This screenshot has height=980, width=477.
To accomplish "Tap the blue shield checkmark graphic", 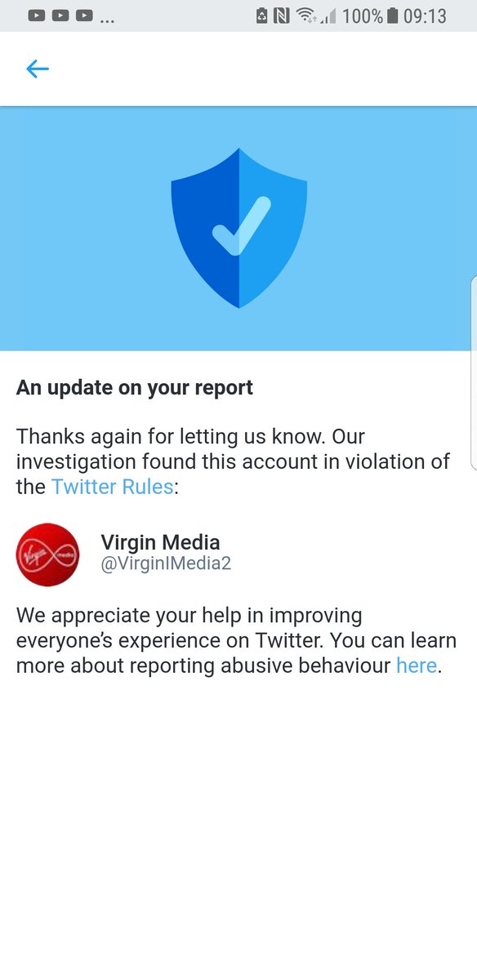I will click(238, 228).
